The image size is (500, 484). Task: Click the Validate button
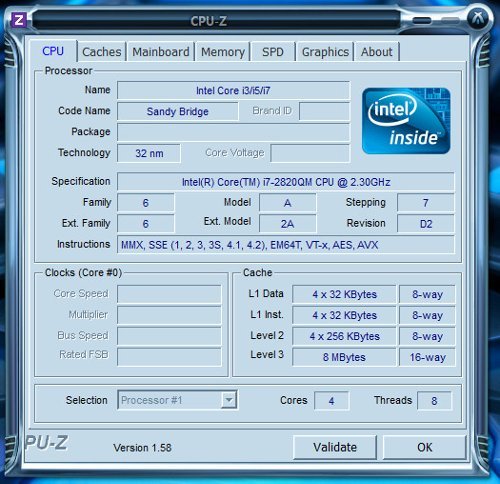click(335, 447)
